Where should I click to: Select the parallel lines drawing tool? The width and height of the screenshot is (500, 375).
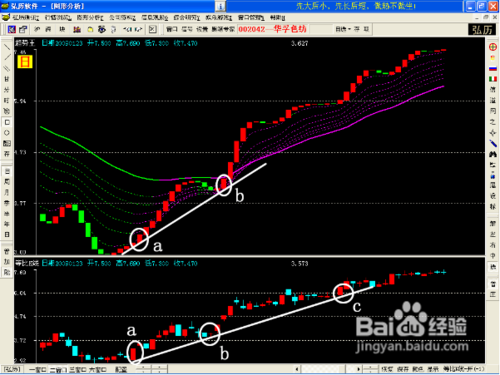(x=7, y=68)
